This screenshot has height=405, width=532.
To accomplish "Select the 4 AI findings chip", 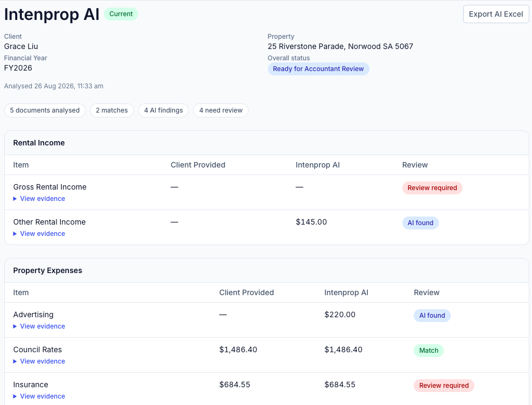I will pos(163,110).
